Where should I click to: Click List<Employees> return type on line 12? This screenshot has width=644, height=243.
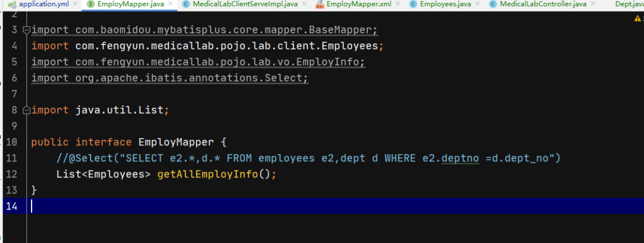coord(104,174)
